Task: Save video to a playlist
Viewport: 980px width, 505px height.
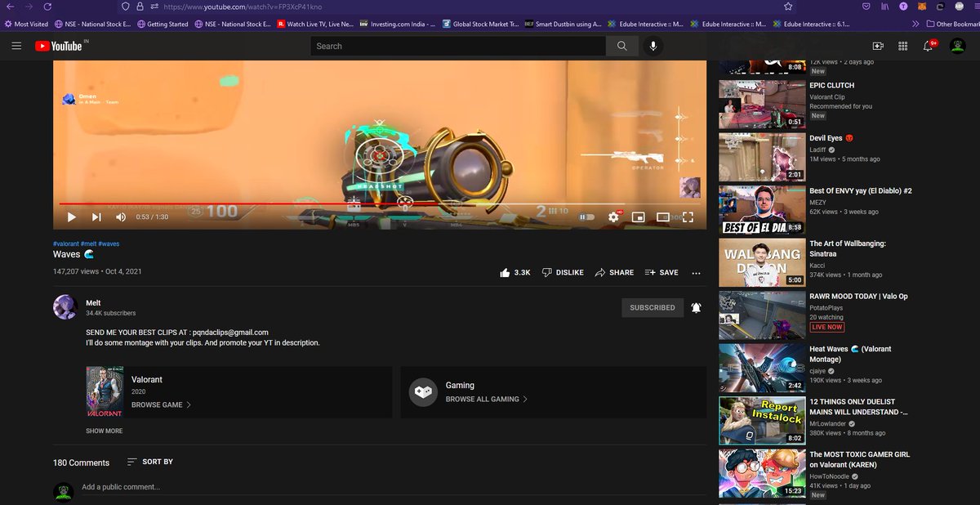Action: point(661,272)
